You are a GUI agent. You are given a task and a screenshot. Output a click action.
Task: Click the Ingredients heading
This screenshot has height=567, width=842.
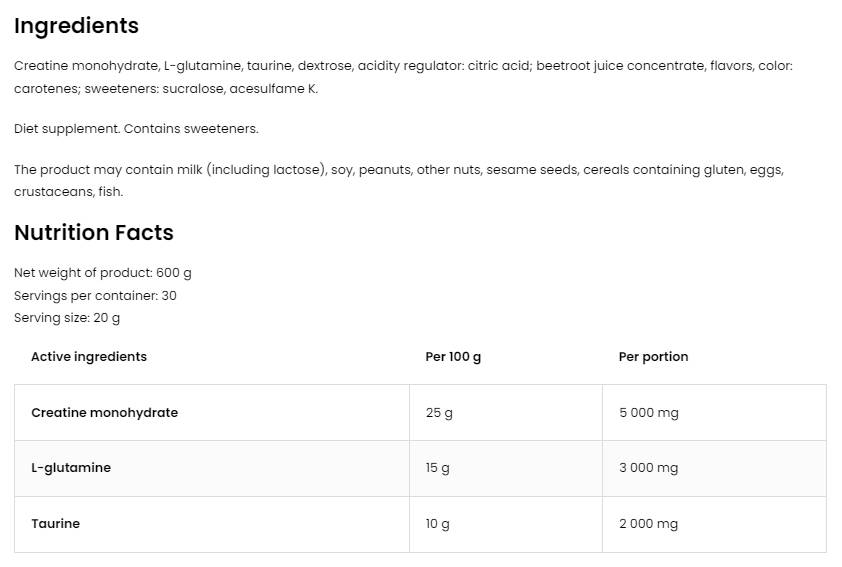pos(76,26)
